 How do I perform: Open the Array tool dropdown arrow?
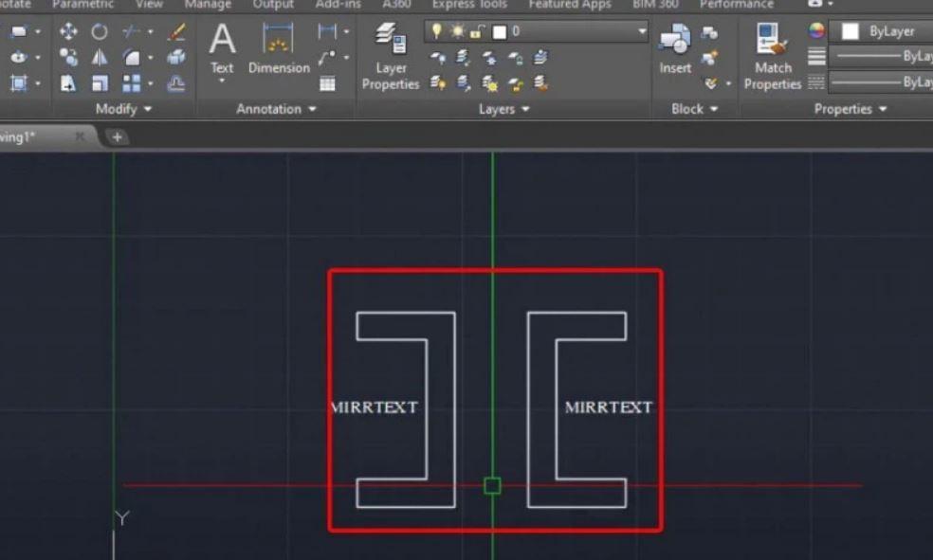point(151,83)
